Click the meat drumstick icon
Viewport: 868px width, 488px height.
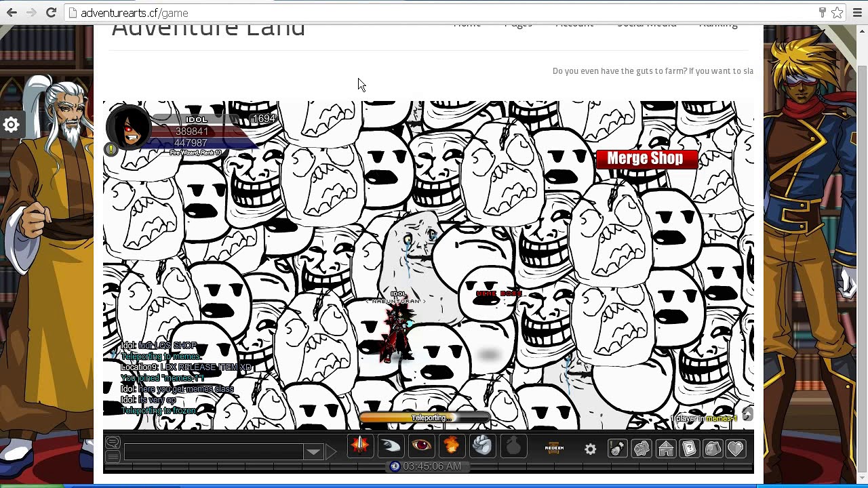(618, 448)
